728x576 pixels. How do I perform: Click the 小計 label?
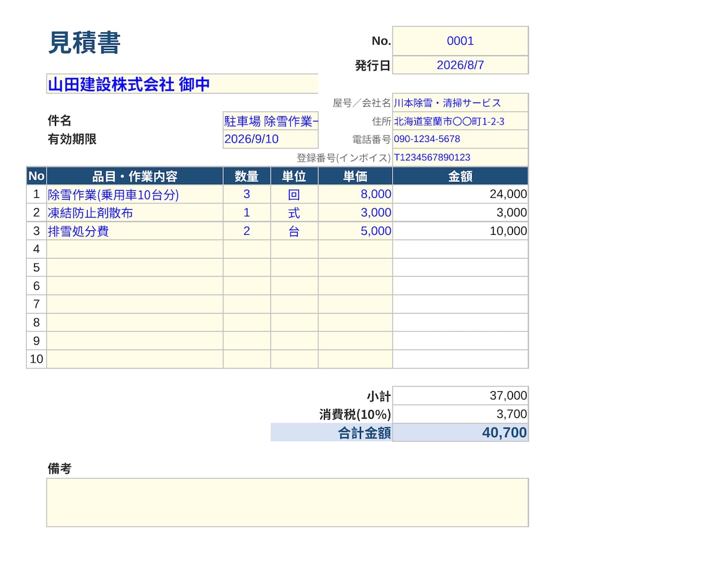click(379, 397)
